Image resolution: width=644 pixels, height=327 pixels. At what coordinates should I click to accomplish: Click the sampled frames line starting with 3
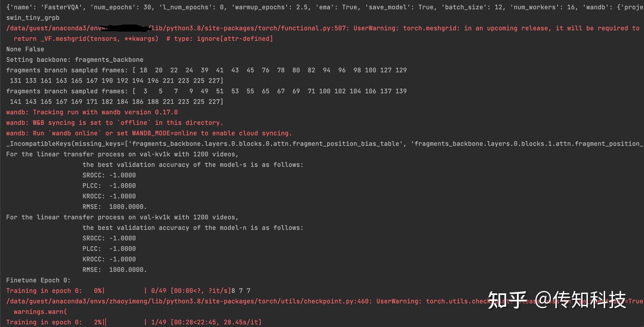pos(206,91)
